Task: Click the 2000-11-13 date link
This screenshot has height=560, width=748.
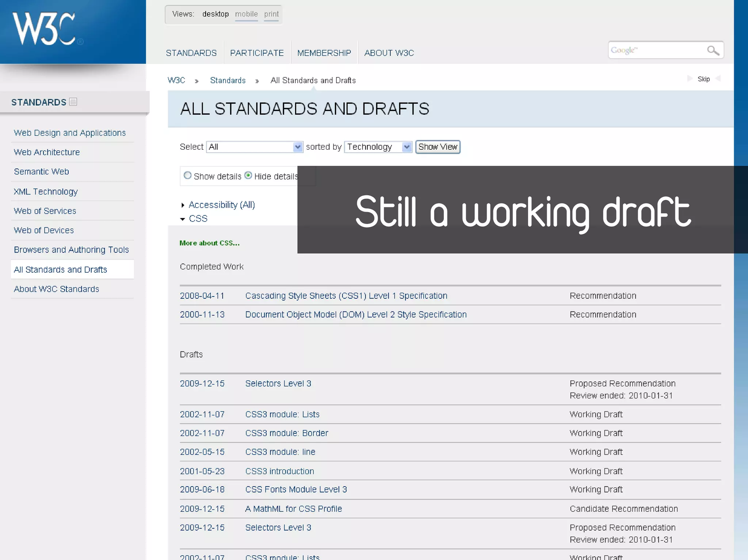Action: coord(202,315)
